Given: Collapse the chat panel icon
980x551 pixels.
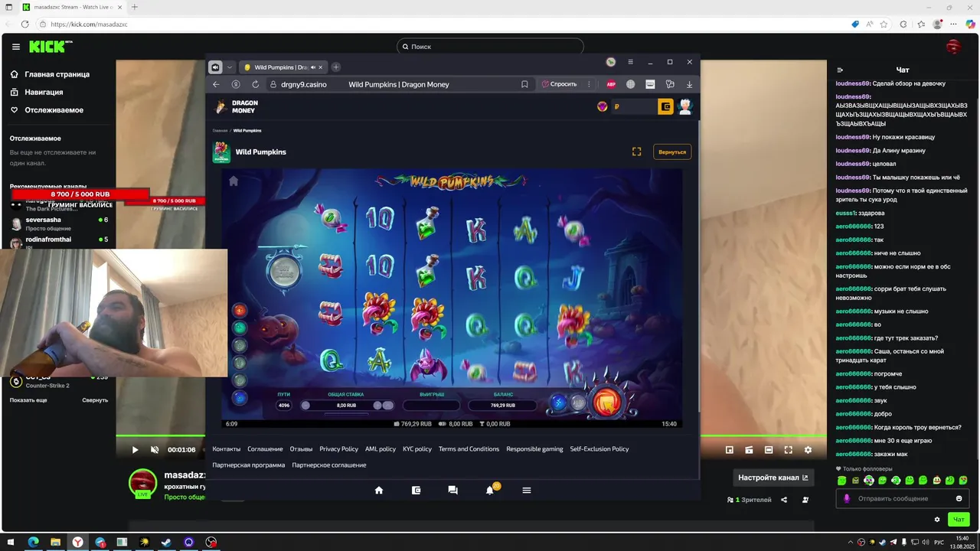Looking at the screenshot, I should pyautogui.click(x=840, y=70).
